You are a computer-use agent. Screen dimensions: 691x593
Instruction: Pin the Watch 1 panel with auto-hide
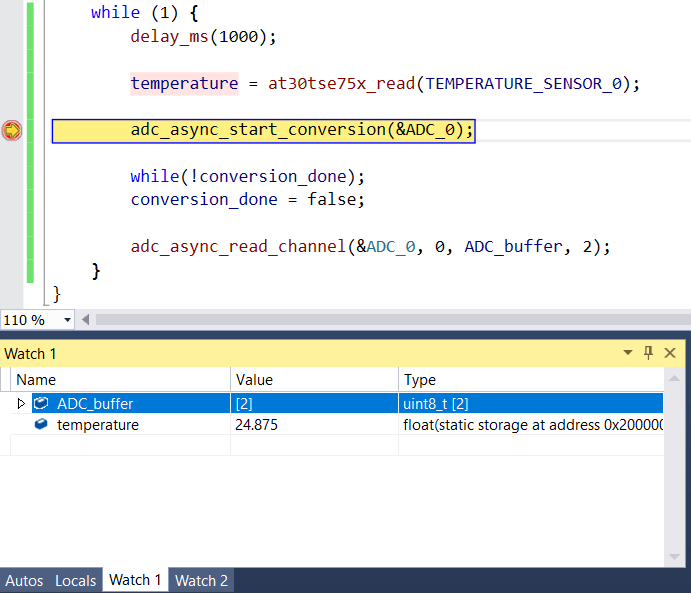648,353
